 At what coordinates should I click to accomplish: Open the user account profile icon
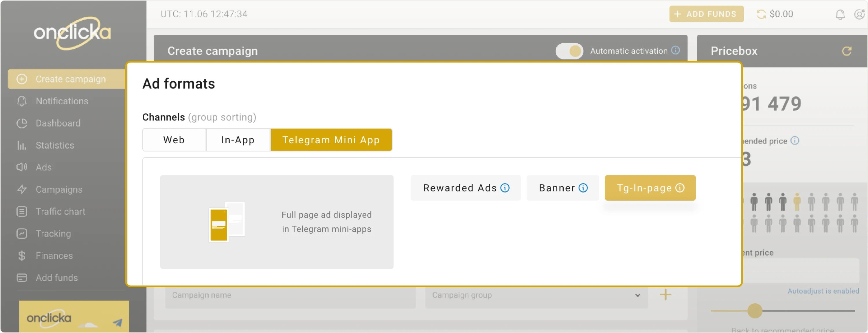[x=860, y=14]
